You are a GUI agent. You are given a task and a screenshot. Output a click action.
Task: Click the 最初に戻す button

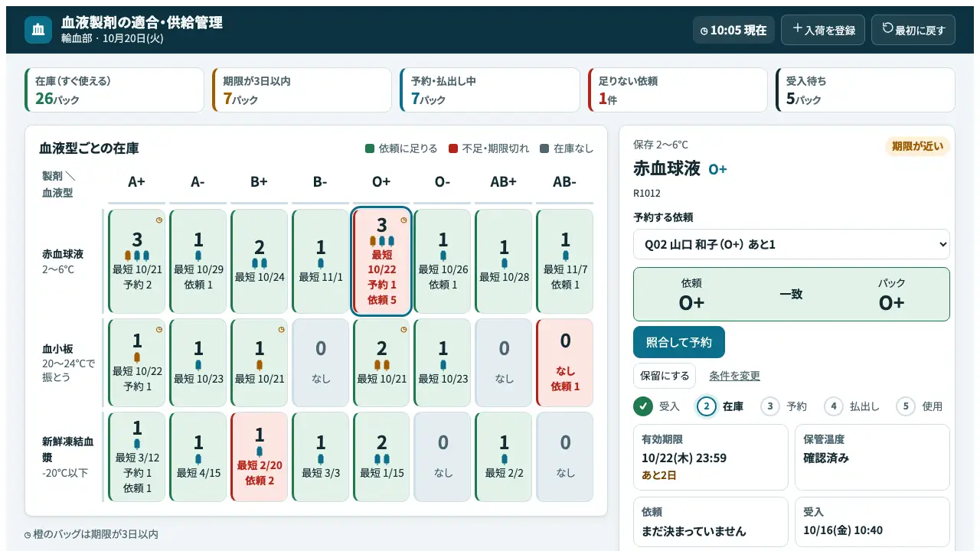click(913, 30)
